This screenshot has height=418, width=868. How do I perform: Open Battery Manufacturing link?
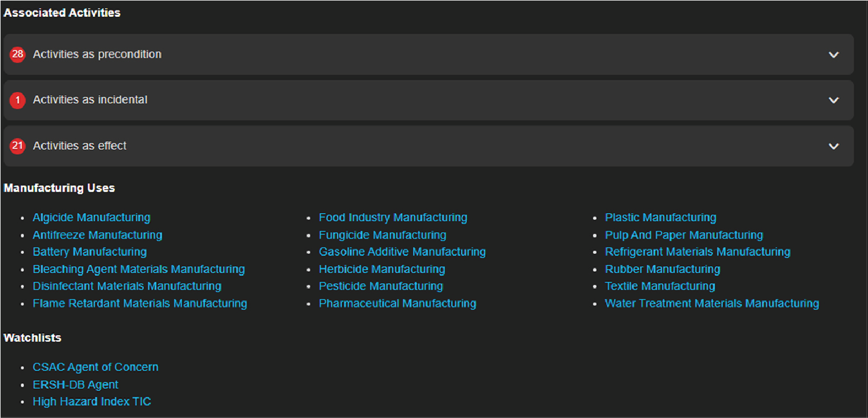[89, 252]
